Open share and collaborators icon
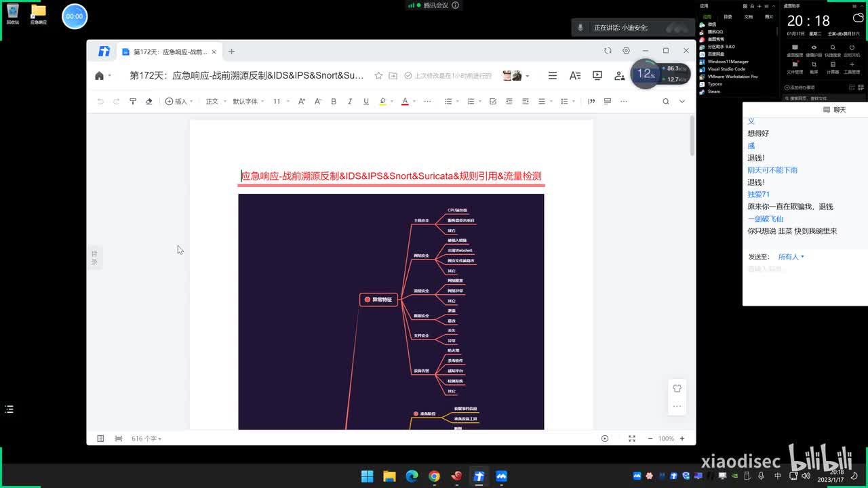The image size is (868, 488). pos(619,76)
